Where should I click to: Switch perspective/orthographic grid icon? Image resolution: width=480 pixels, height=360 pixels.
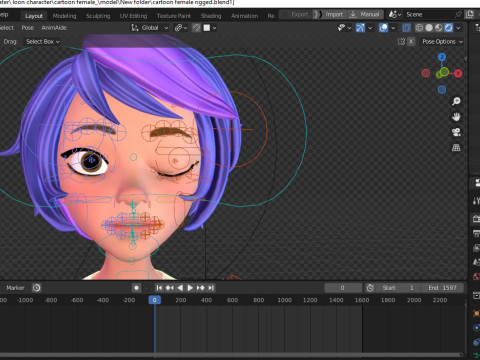point(456,147)
